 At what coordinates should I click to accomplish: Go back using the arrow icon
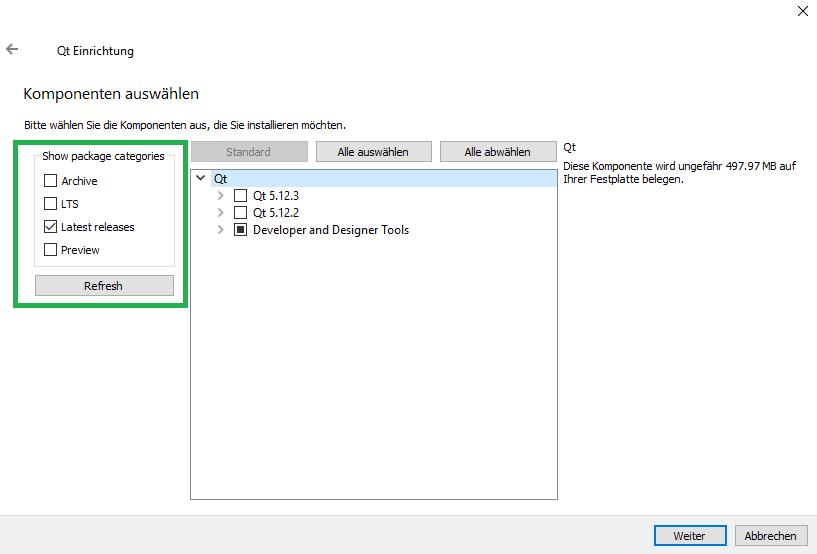[x=12, y=49]
